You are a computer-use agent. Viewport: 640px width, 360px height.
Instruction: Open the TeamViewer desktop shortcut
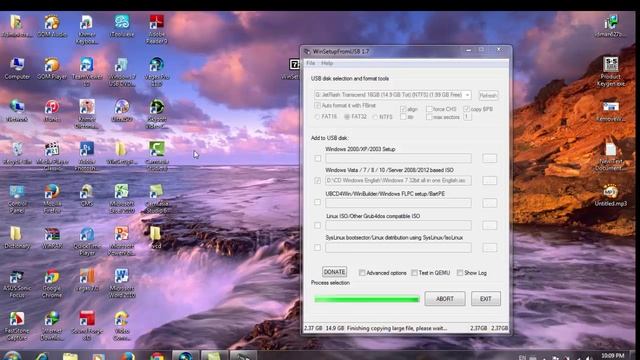click(x=87, y=71)
